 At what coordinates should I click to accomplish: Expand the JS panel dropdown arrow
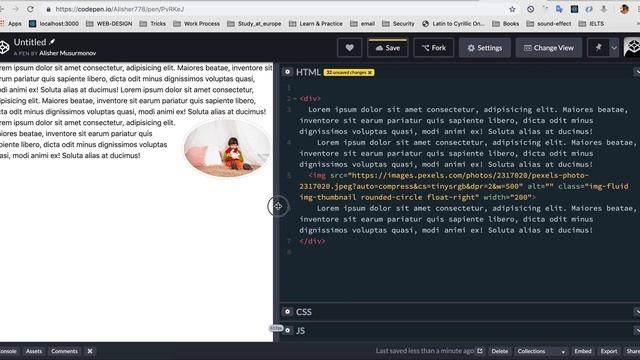tap(637, 330)
